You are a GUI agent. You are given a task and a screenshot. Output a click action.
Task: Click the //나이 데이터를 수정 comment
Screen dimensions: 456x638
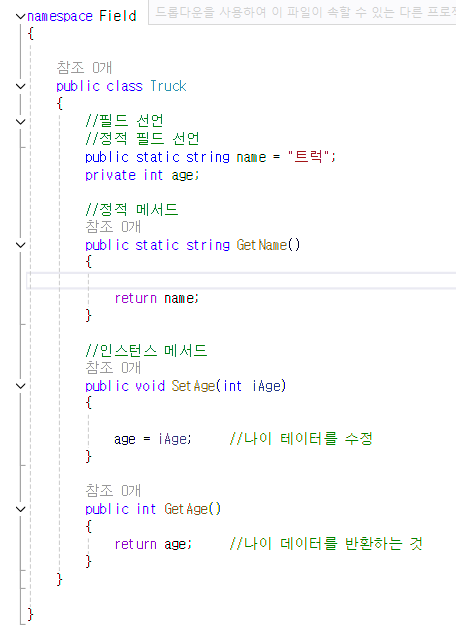301,439
